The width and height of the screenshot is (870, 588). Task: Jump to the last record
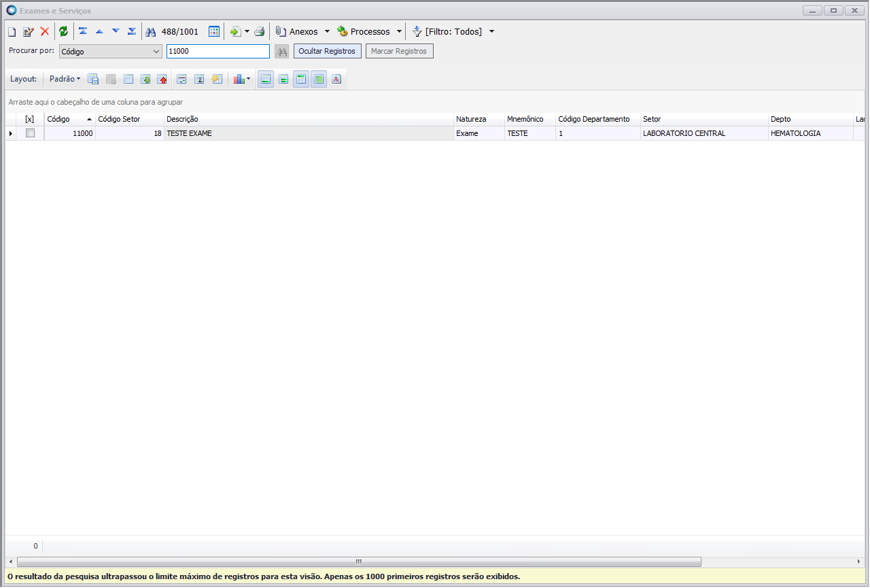[x=132, y=31]
